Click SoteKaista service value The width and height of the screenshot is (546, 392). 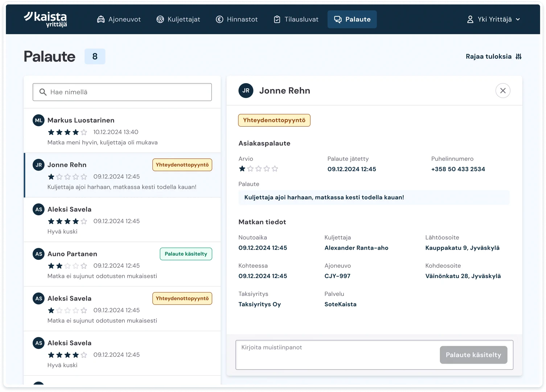coord(340,304)
